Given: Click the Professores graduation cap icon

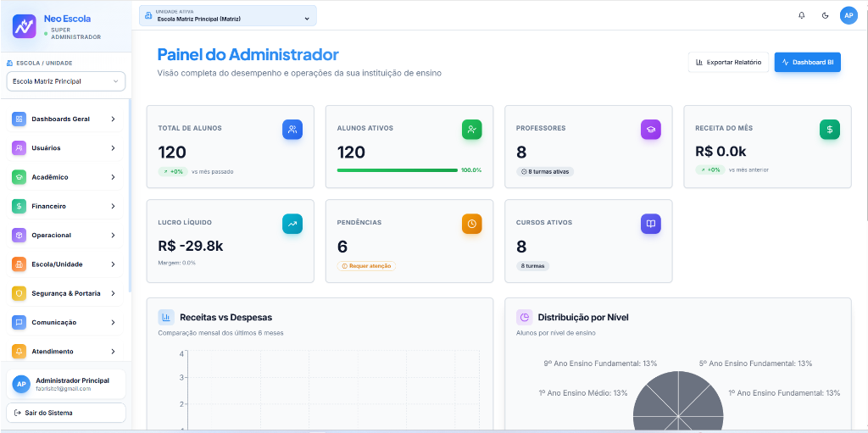Looking at the screenshot, I should click(x=651, y=130).
